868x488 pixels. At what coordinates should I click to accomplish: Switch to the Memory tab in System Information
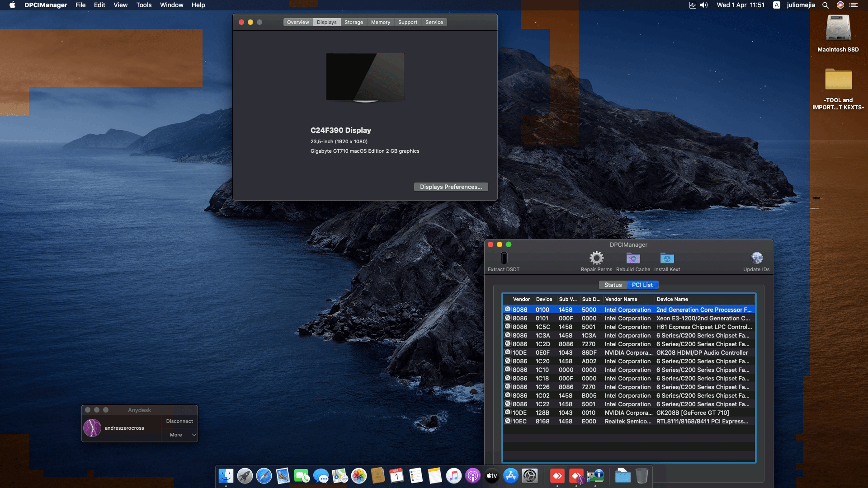pos(380,22)
